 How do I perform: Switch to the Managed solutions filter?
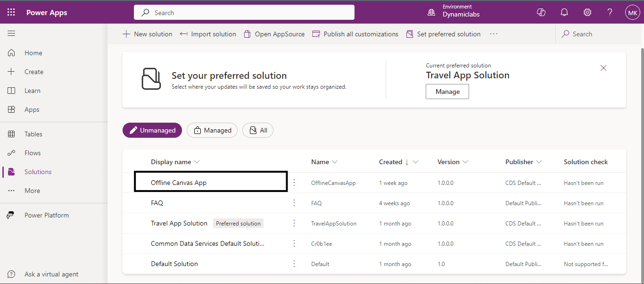coord(212,130)
